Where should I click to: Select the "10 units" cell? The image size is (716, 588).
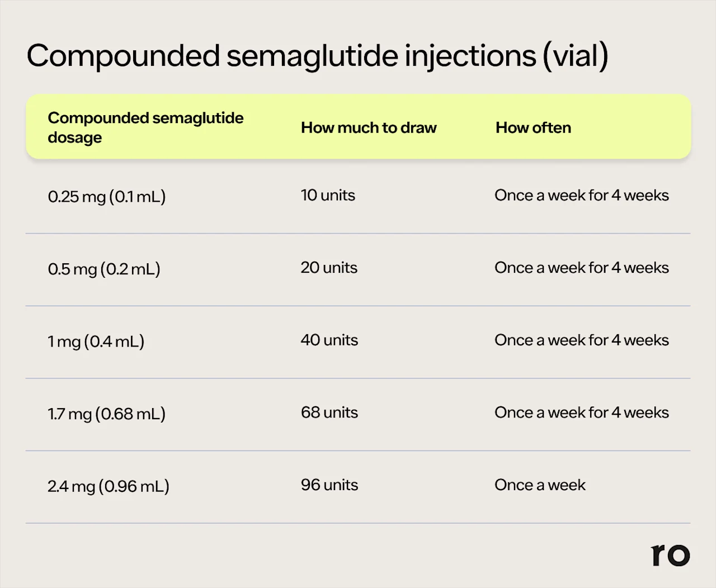[x=328, y=196]
